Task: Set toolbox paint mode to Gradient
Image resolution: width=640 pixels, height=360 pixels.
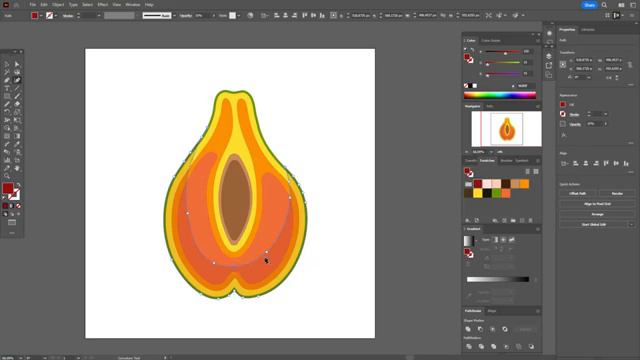Action: [12, 206]
